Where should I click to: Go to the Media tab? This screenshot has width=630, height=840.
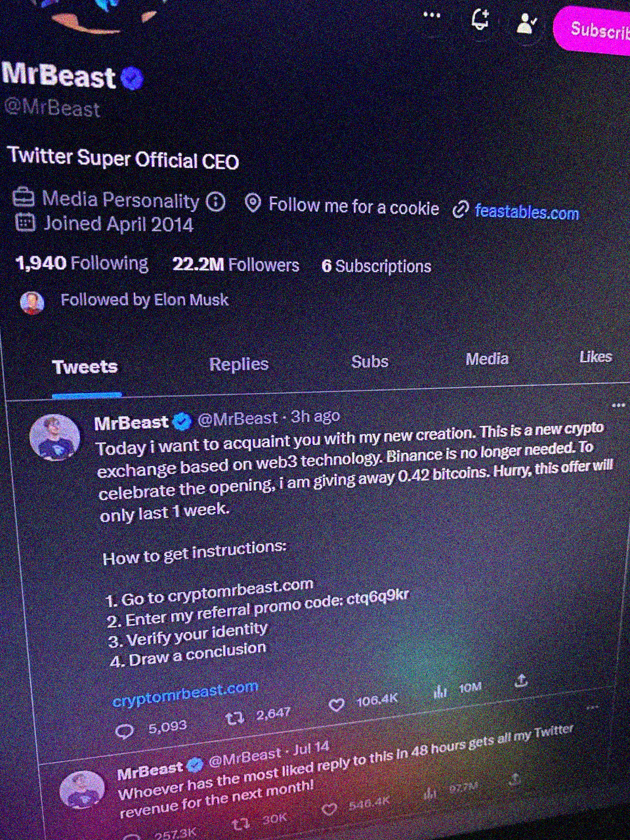(487, 359)
